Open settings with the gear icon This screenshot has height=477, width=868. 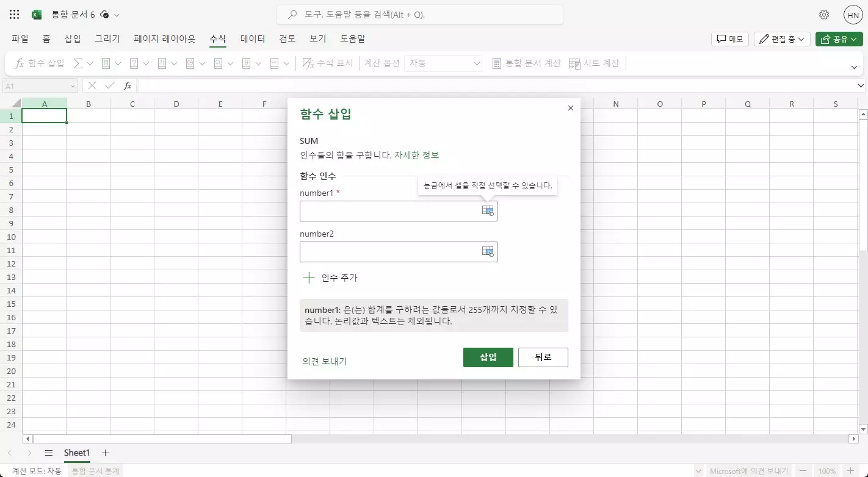click(x=824, y=15)
